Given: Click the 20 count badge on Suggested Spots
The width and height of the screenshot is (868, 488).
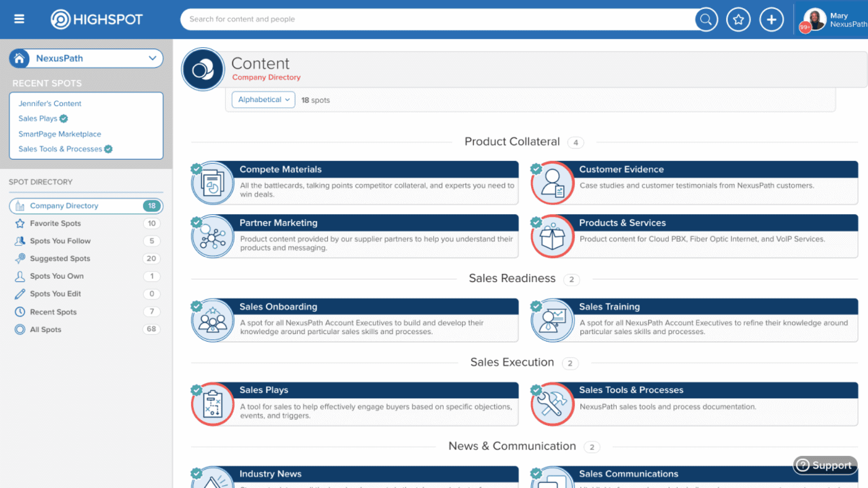Looking at the screenshot, I should pos(151,259).
